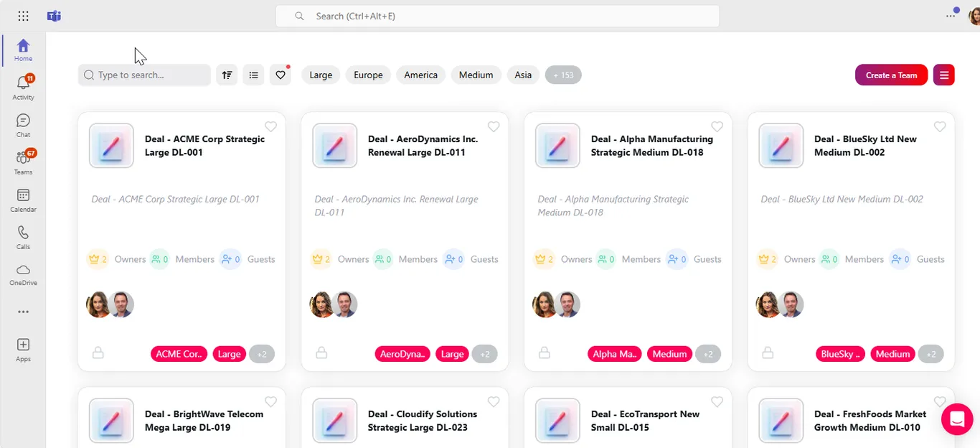The image size is (980, 448).
Task: Click the lock icon on BlueSky Ltd card
Action: [x=768, y=353]
